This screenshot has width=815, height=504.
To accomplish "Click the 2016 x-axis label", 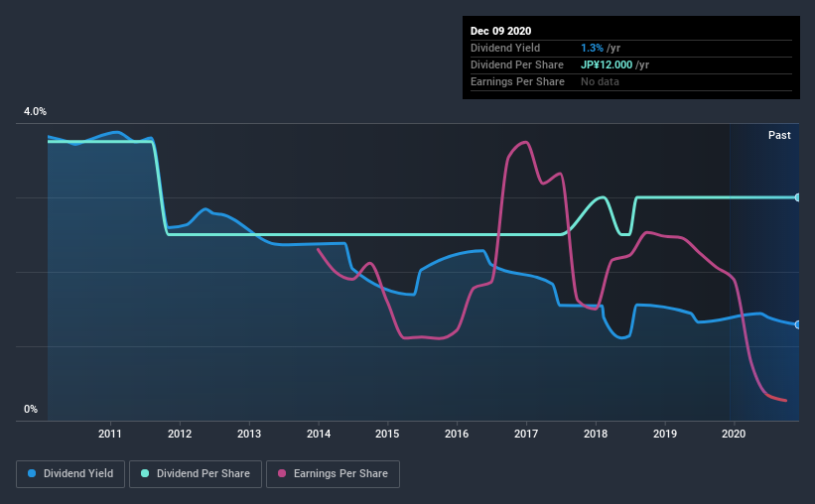I will point(457,434).
